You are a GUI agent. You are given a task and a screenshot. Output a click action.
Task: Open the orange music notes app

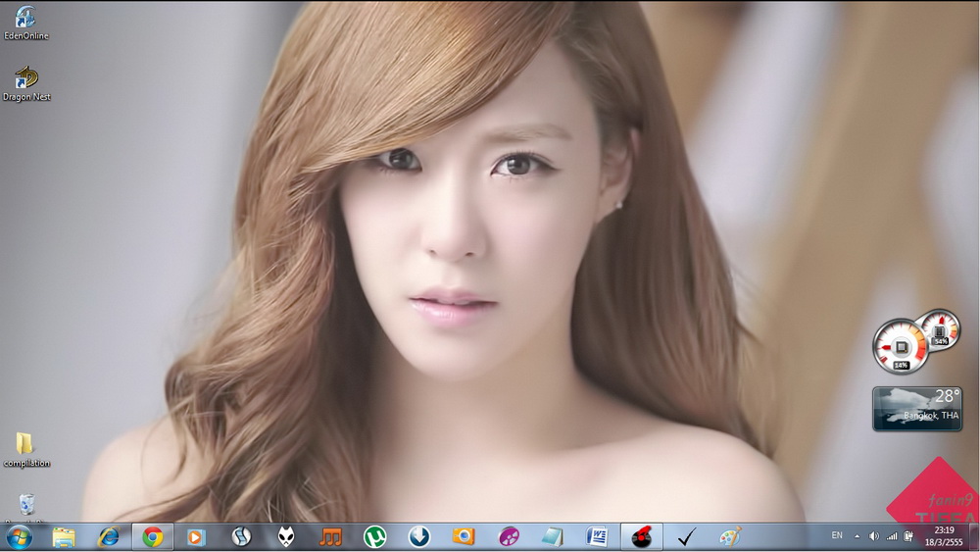coord(330,537)
